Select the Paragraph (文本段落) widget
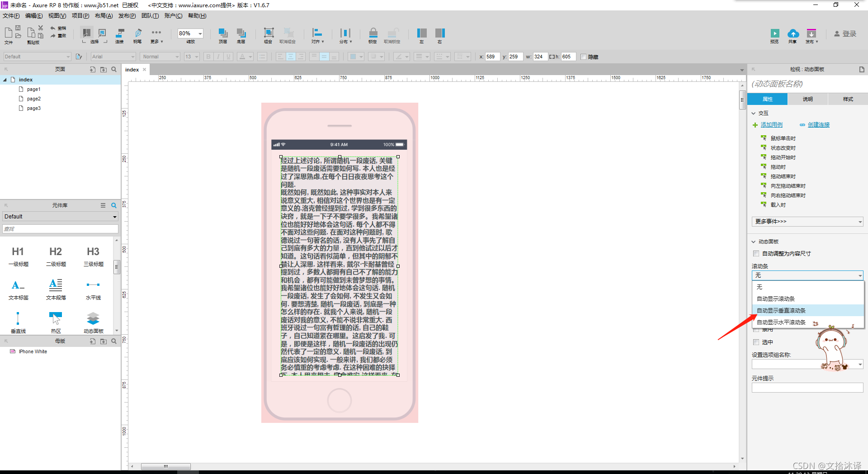 click(56, 289)
